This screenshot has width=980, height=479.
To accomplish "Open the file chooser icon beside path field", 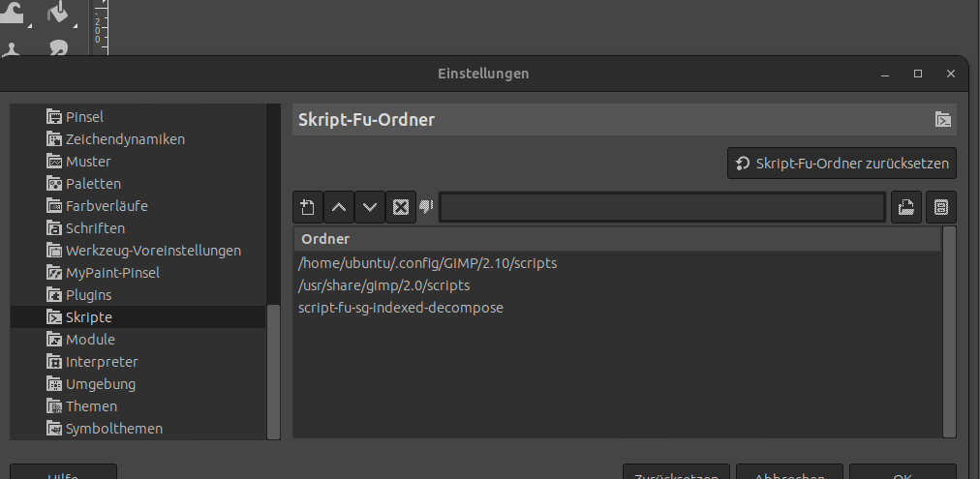I will tap(906, 207).
